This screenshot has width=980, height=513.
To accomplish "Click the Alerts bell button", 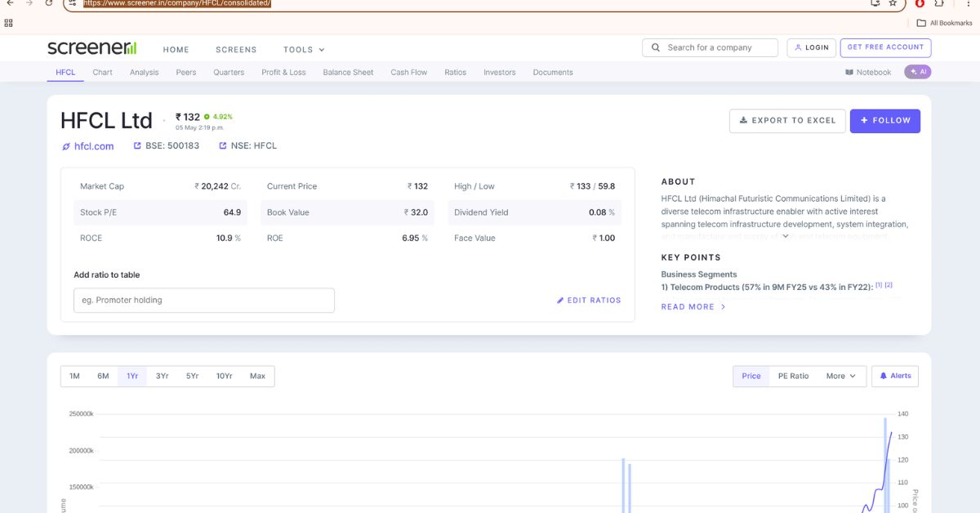I will coord(895,376).
